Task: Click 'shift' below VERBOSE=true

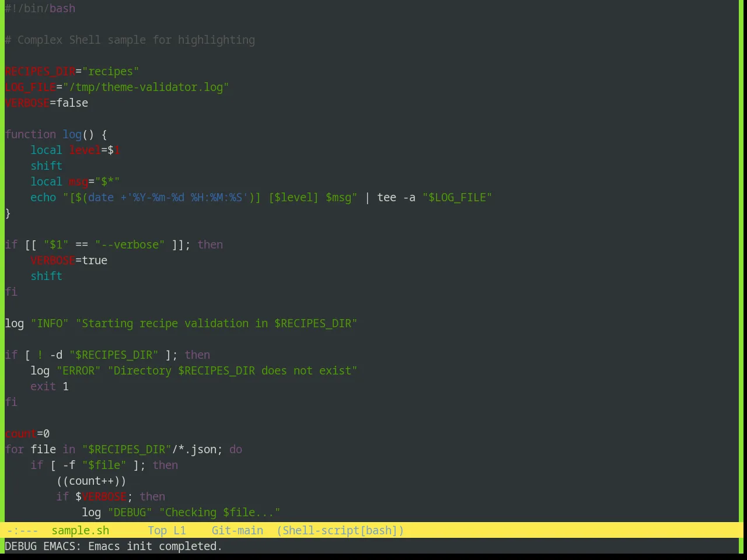Action: coord(47,276)
